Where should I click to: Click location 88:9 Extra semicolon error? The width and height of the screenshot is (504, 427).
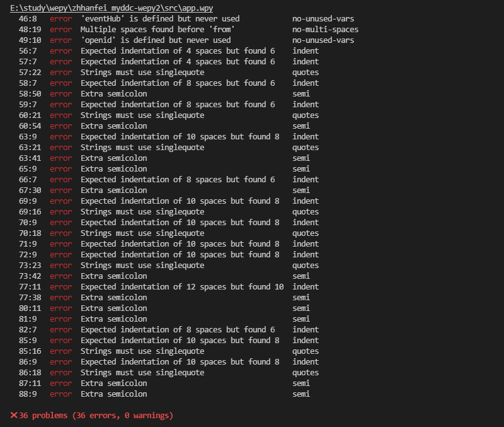pos(28,394)
